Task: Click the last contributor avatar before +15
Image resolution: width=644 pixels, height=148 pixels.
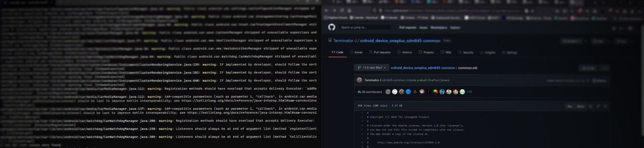Action: (462, 92)
